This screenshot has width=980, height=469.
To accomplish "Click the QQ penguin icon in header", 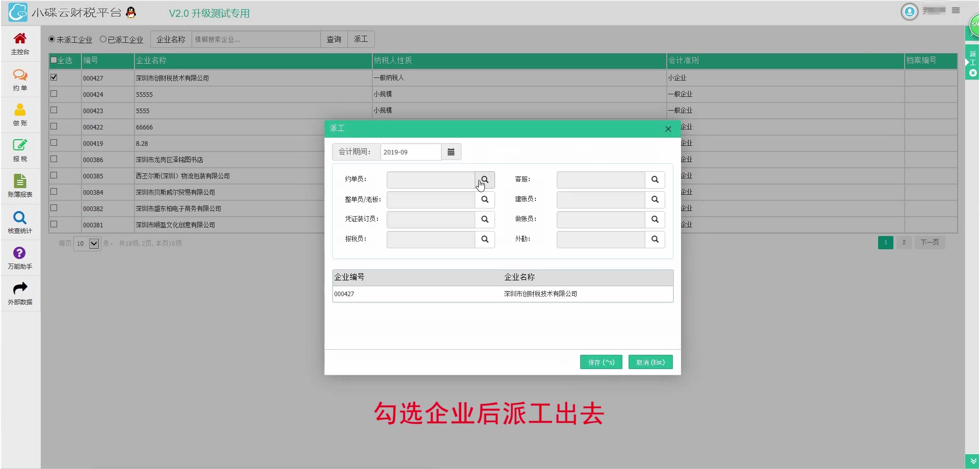I will [x=131, y=13].
